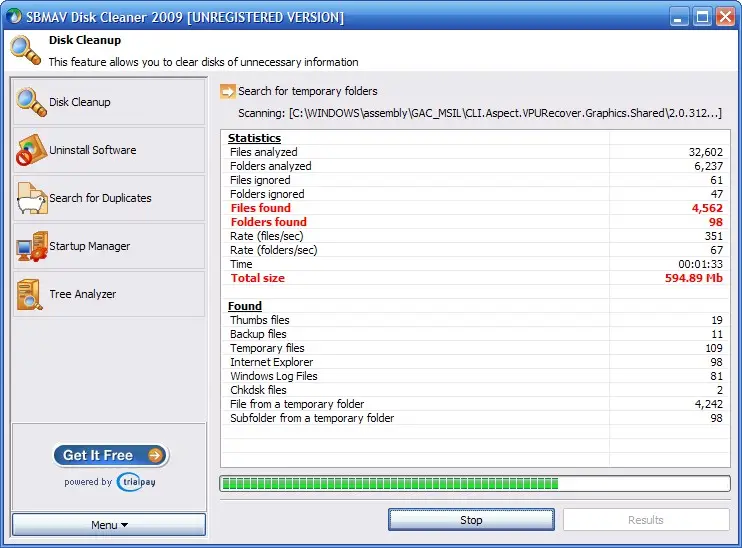Maximize the Disk Cleaner window
The width and height of the screenshot is (742, 548).
click(702, 17)
